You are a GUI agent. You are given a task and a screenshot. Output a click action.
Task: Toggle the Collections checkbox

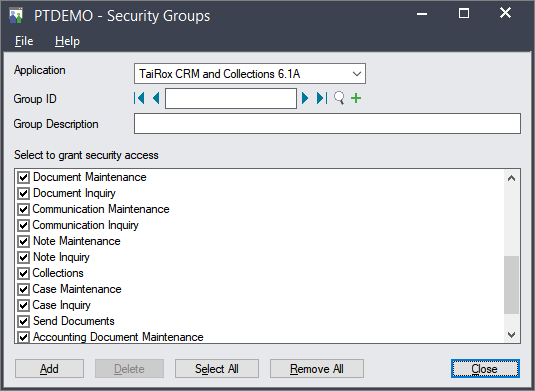click(x=24, y=273)
